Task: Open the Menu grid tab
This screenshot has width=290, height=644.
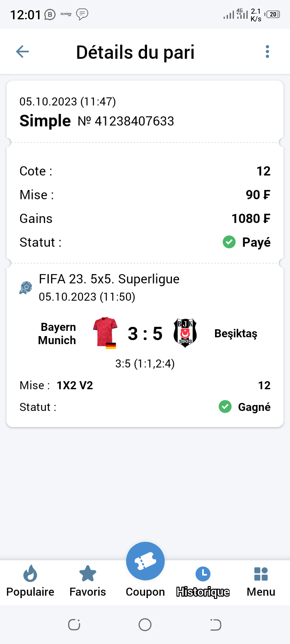Action: click(261, 582)
